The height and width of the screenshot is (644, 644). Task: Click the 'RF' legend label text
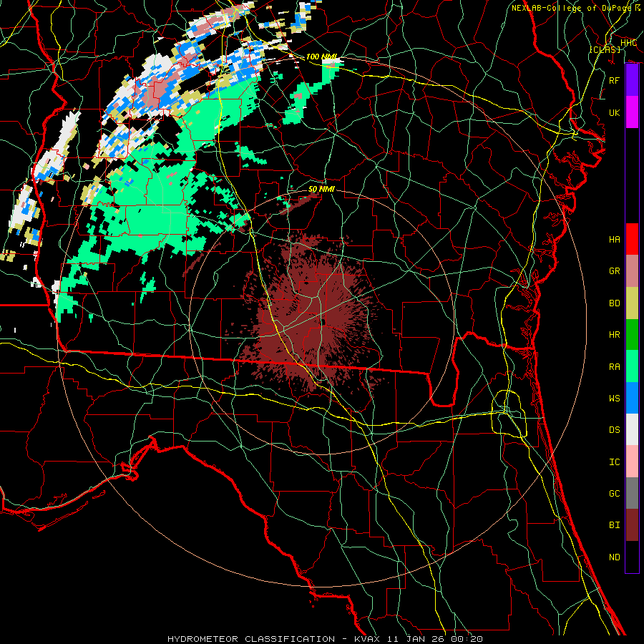pyautogui.click(x=614, y=80)
